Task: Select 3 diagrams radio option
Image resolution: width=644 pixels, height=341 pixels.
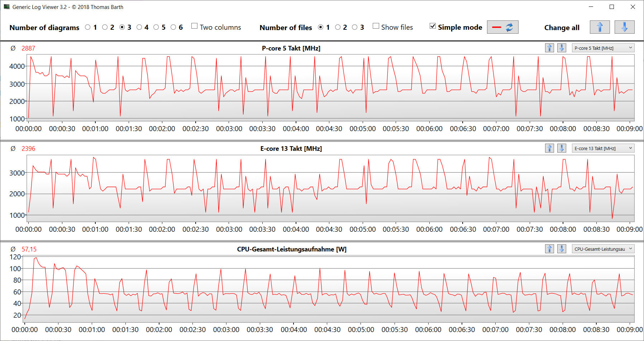Action: point(122,27)
